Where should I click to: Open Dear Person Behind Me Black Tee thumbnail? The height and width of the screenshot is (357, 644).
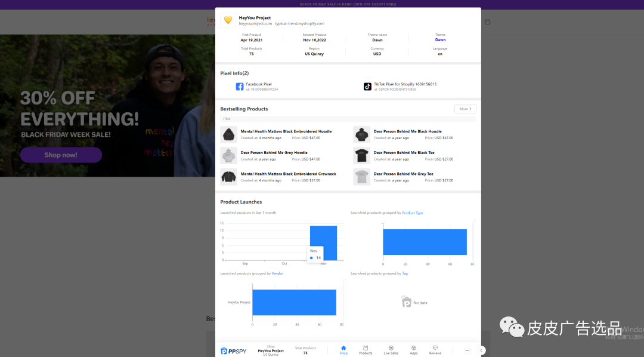(362, 155)
